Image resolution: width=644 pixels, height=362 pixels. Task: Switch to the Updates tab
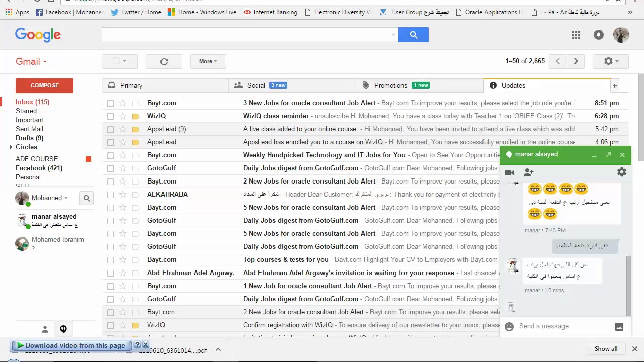(547, 85)
